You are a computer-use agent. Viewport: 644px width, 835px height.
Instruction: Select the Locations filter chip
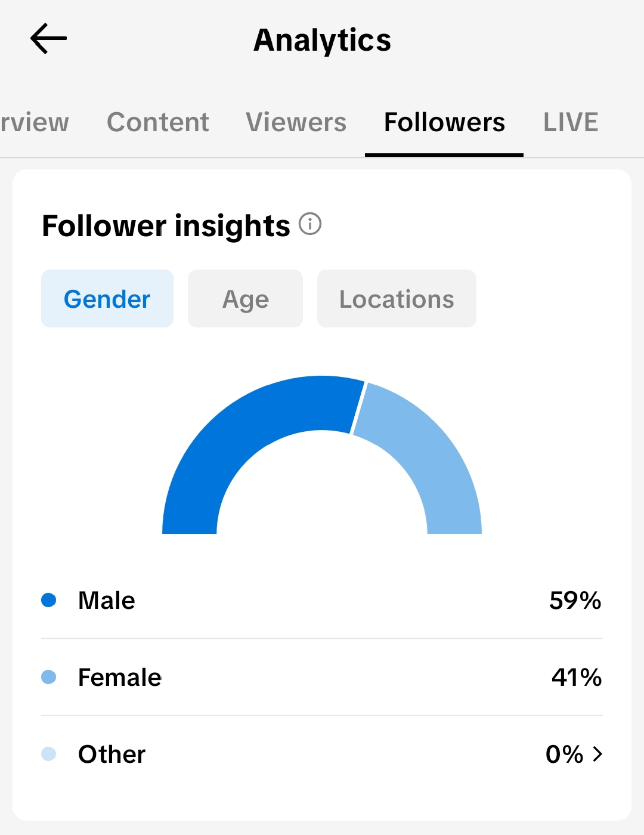397,298
